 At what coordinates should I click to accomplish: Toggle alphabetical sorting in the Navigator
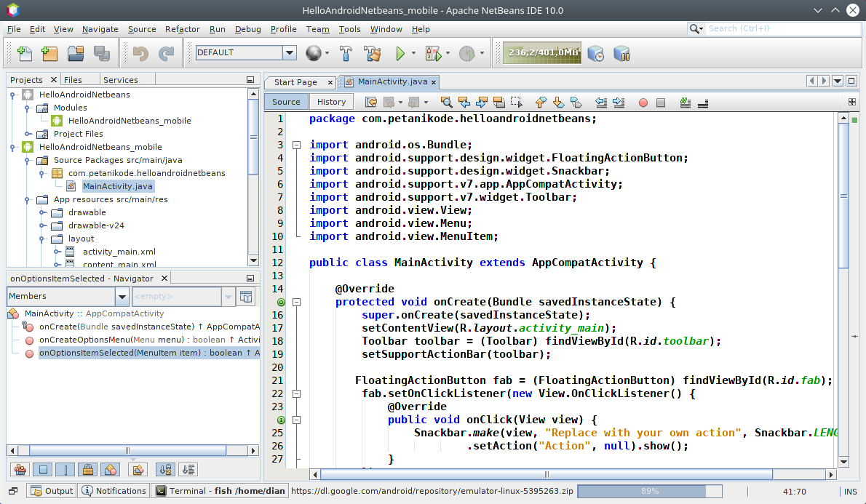[x=166, y=469]
